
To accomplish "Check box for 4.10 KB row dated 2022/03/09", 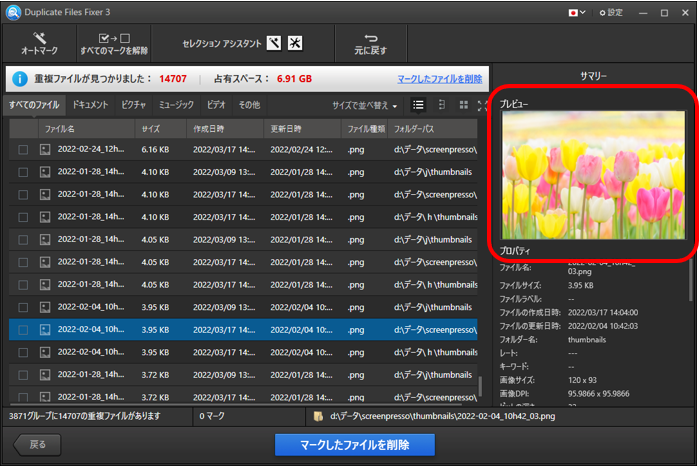I will click(x=23, y=172).
